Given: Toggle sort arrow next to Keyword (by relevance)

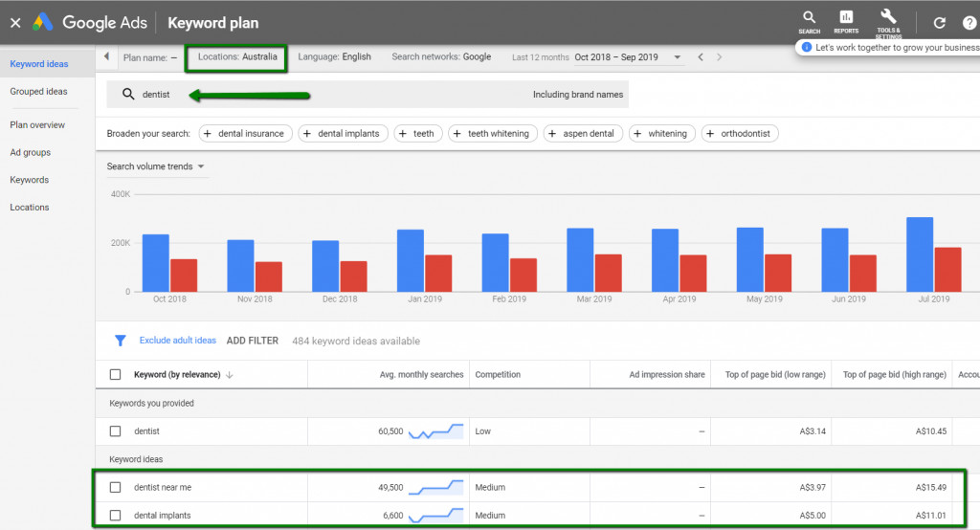Looking at the screenshot, I should point(230,375).
